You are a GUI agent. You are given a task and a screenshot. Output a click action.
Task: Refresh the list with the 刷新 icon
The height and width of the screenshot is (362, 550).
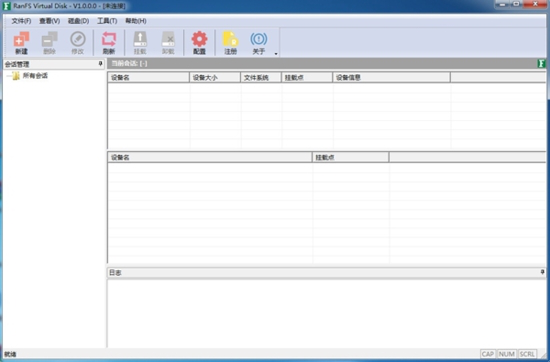(x=109, y=42)
